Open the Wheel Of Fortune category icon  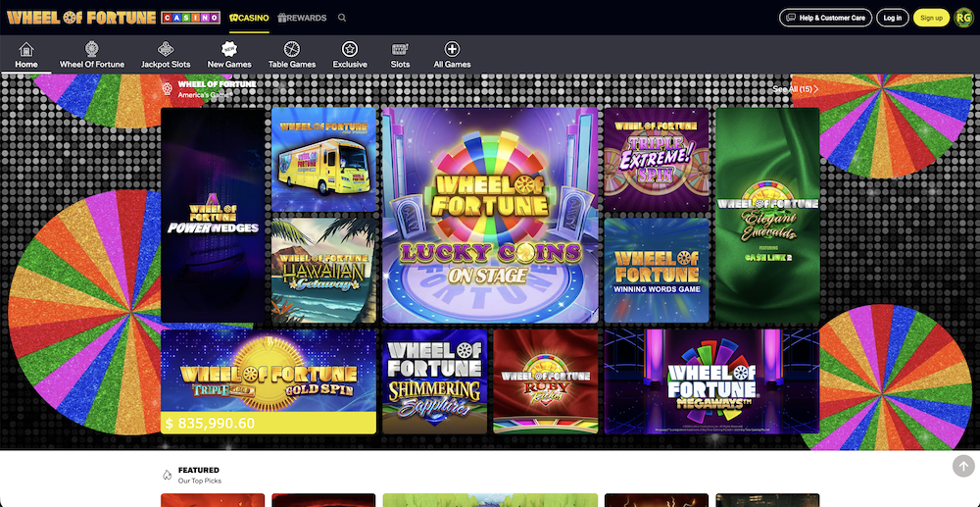pyautogui.click(x=92, y=49)
